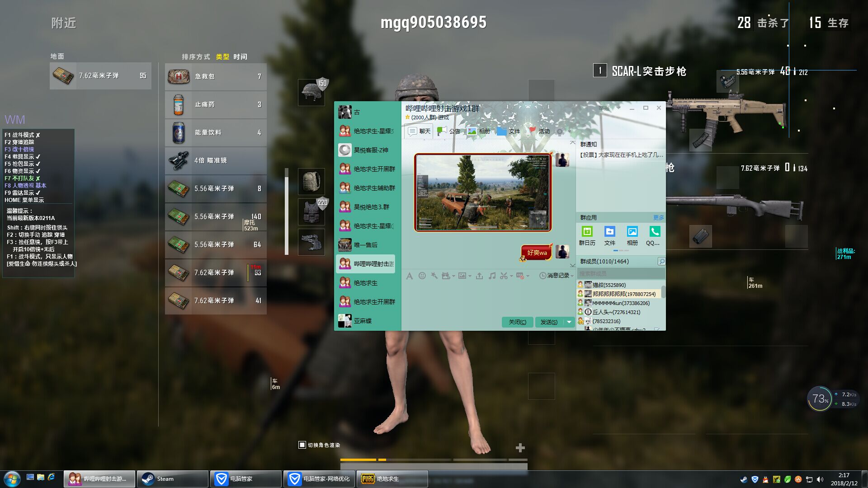Select group member MMMMMMkun(373386206)
The height and width of the screenshot is (488, 868).
pyautogui.click(x=619, y=303)
